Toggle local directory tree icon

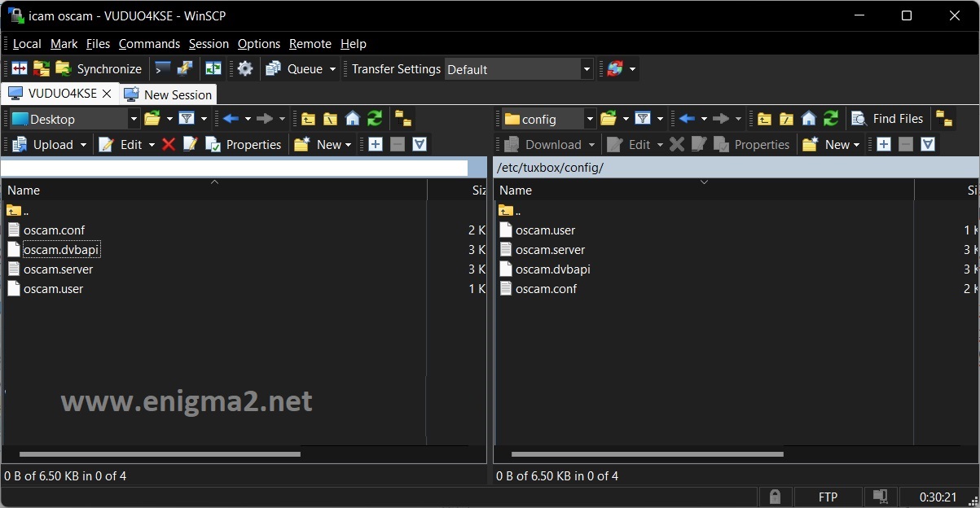[x=402, y=119]
